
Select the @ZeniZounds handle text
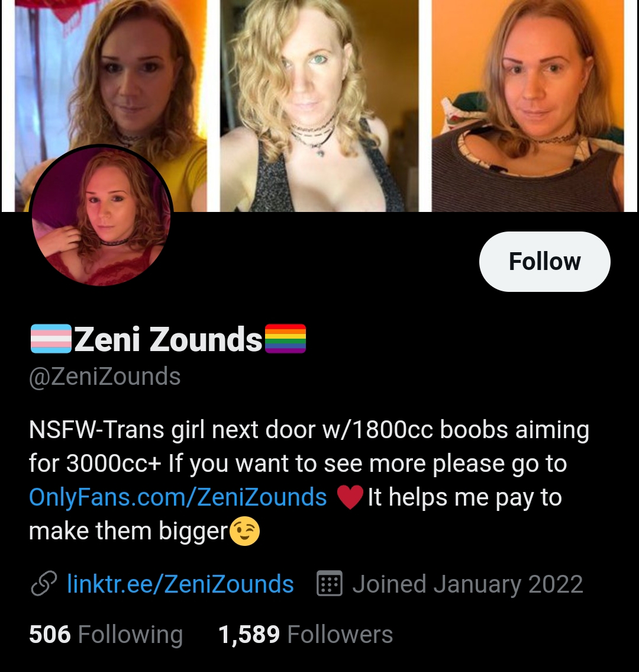tap(105, 377)
